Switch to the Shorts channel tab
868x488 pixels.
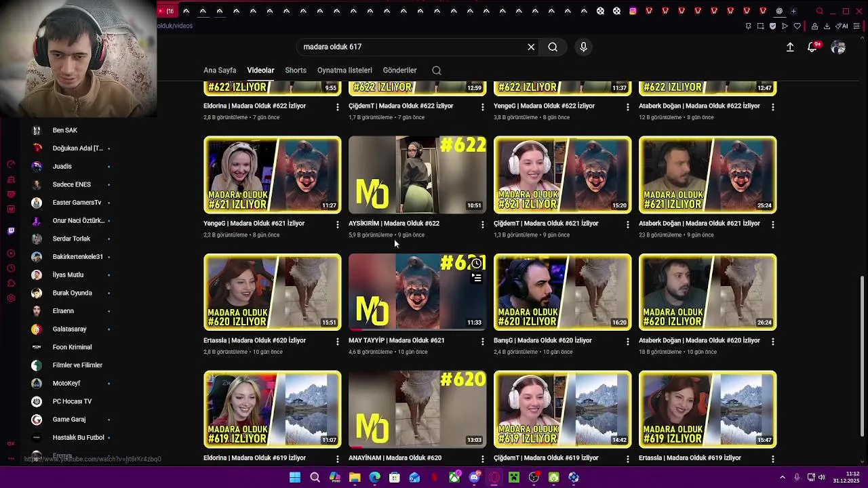[296, 70]
